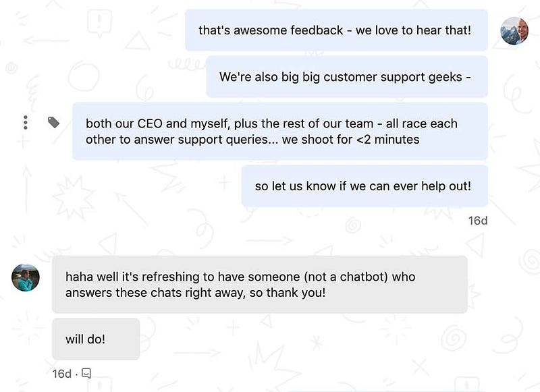
Task: Click the "both our CEO and myself" message
Action: pos(279,132)
